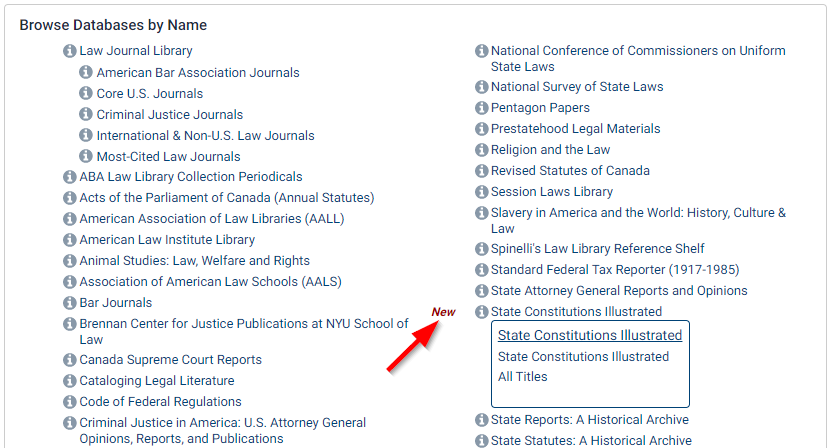
Task: Click info icon beside Most-Cited Law Journals
Action: pos(86,156)
